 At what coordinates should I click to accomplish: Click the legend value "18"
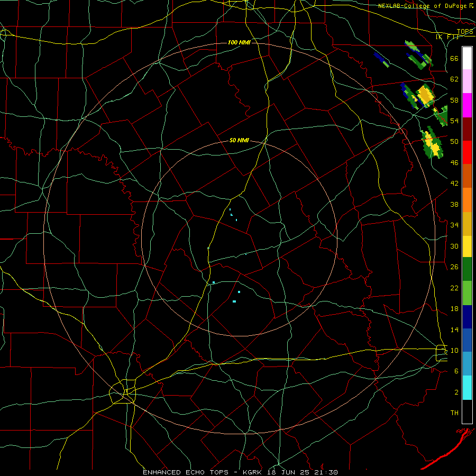point(454,309)
